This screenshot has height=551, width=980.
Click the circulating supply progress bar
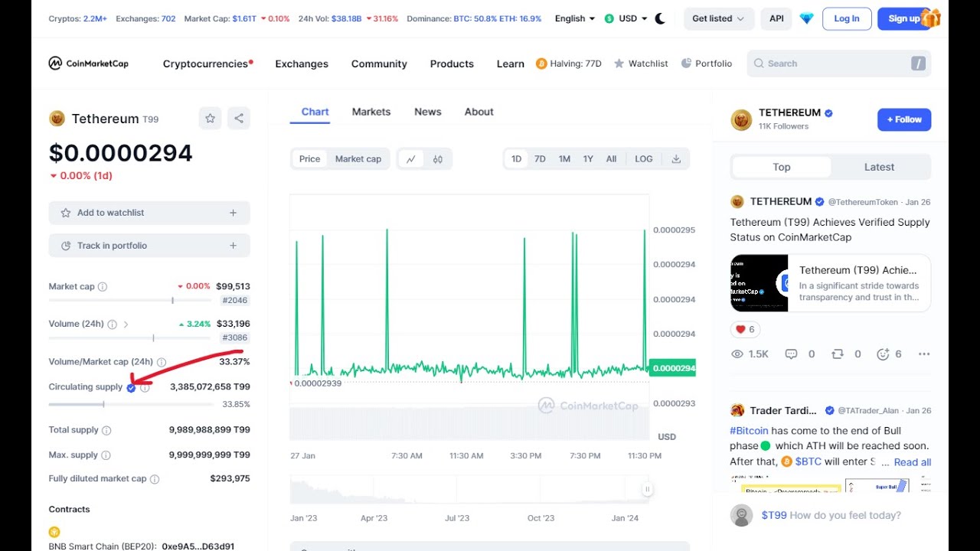(x=132, y=404)
